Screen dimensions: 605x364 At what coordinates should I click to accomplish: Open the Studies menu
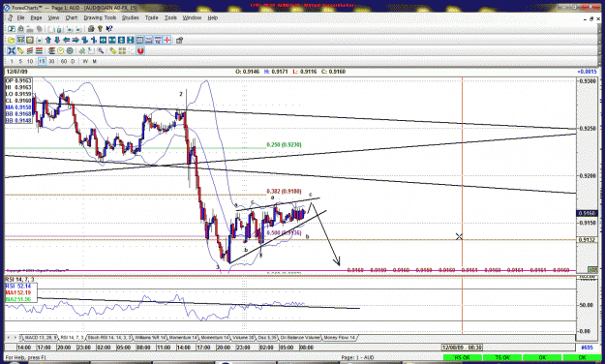[131, 17]
